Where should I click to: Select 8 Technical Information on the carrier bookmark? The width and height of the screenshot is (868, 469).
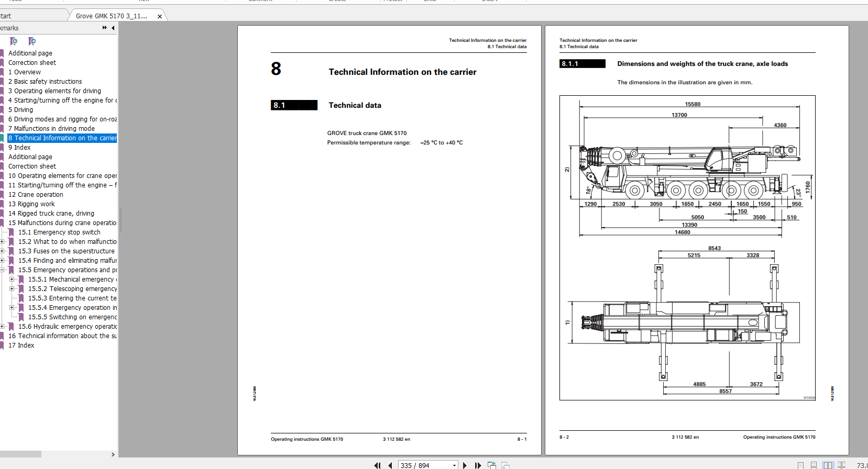62,138
